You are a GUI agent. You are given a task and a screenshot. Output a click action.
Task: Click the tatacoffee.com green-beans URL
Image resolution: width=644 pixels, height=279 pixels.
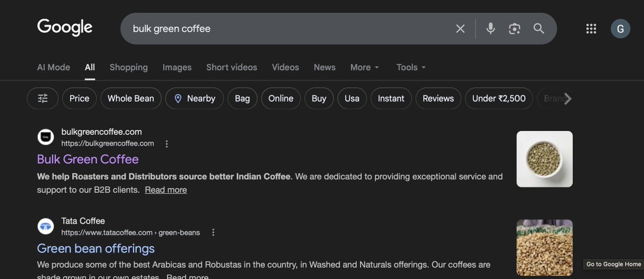(131, 233)
